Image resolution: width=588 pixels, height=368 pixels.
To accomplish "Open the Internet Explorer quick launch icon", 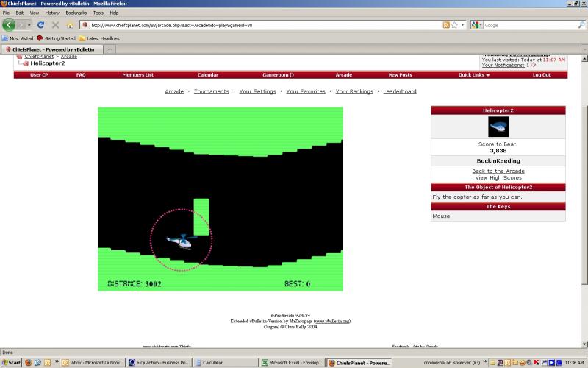I will tap(37, 363).
